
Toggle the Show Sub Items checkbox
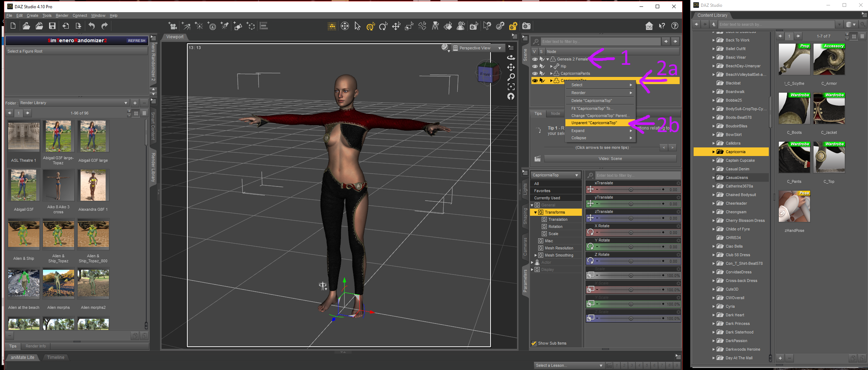(x=534, y=343)
